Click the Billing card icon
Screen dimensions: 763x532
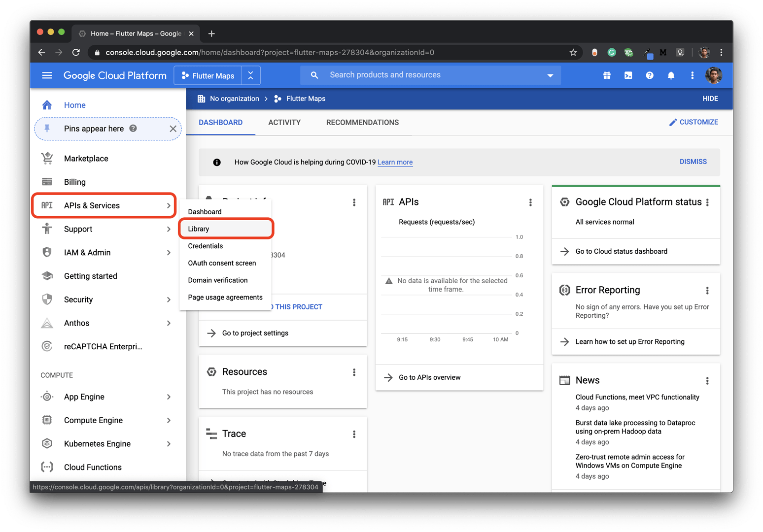tap(47, 182)
